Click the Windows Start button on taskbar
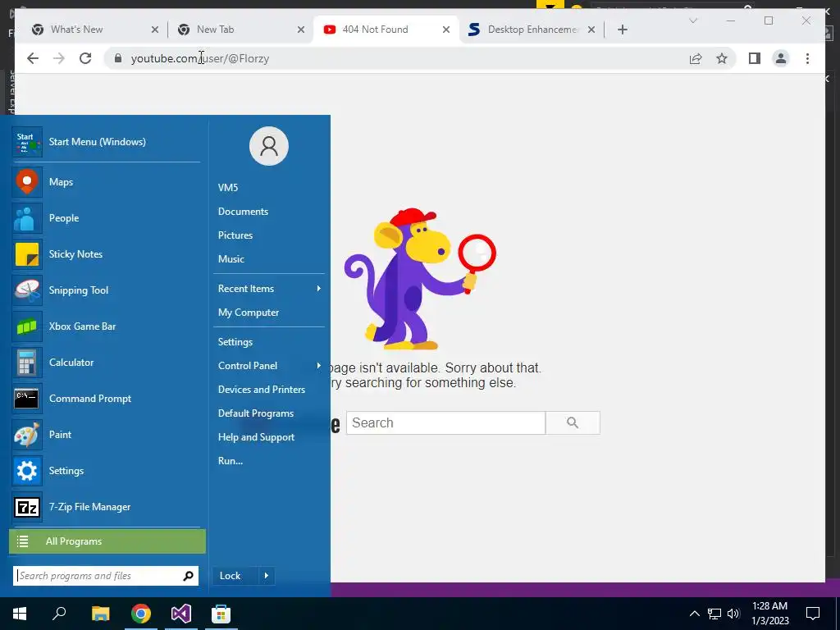The image size is (840, 630). [20, 614]
